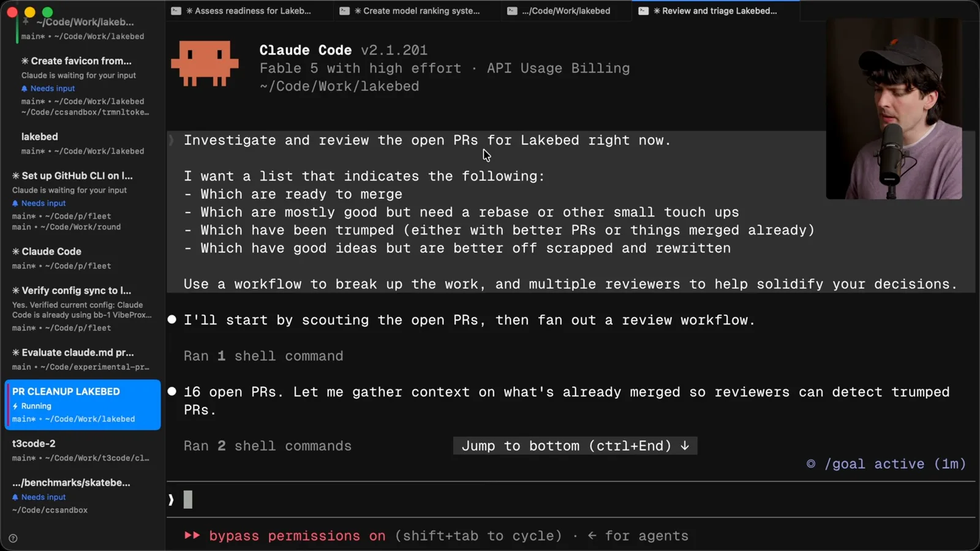Click the lightning Running icon in PR CLEANUP

coord(15,407)
